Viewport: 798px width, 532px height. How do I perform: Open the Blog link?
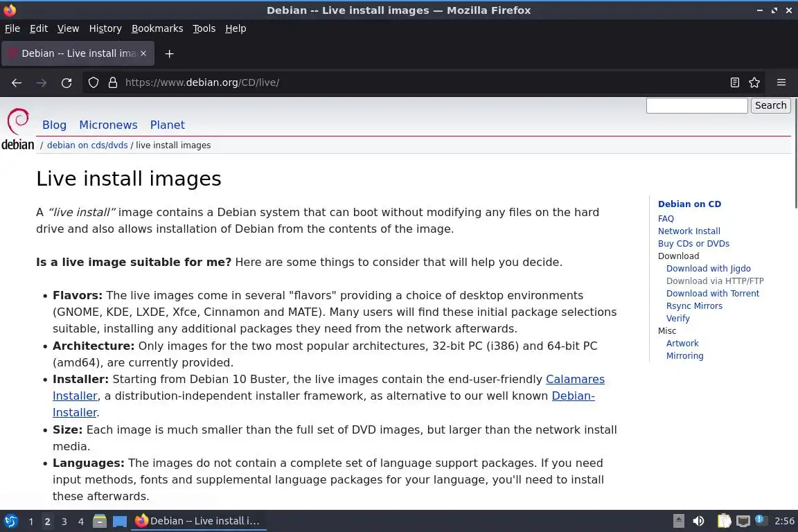tap(55, 125)
